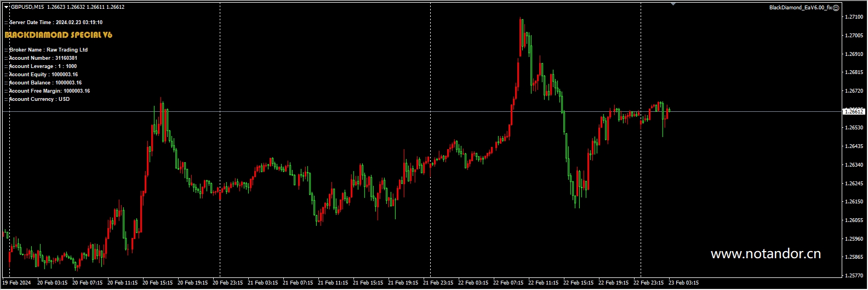Click the 20 Feb 23:15 time axis label
Image resolution: width=868 pixels, height=290 pixels.
[x=227, y=283]
